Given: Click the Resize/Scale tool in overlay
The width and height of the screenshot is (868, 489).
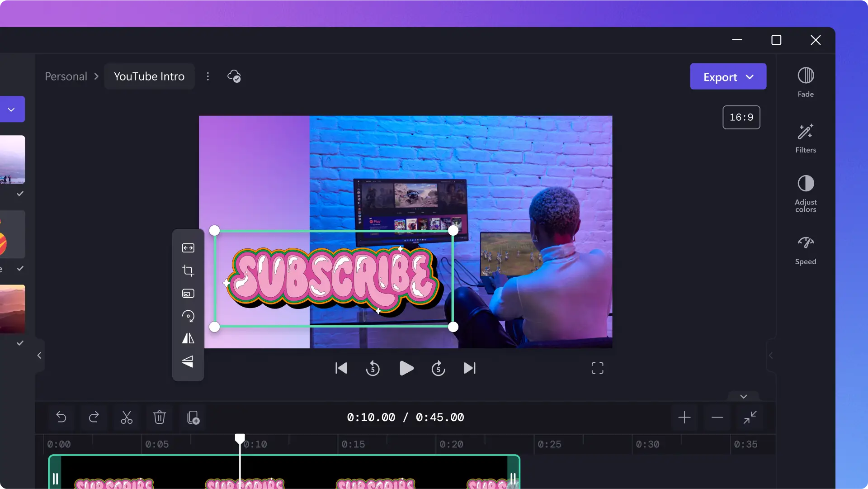Looking at the screenshot, I should coord(189,248).
